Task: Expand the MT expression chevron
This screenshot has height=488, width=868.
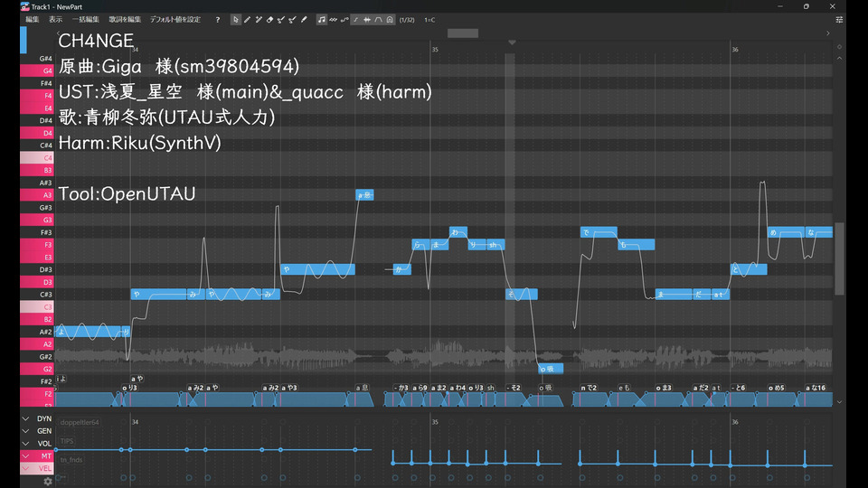Action: (x=25, y=455)
